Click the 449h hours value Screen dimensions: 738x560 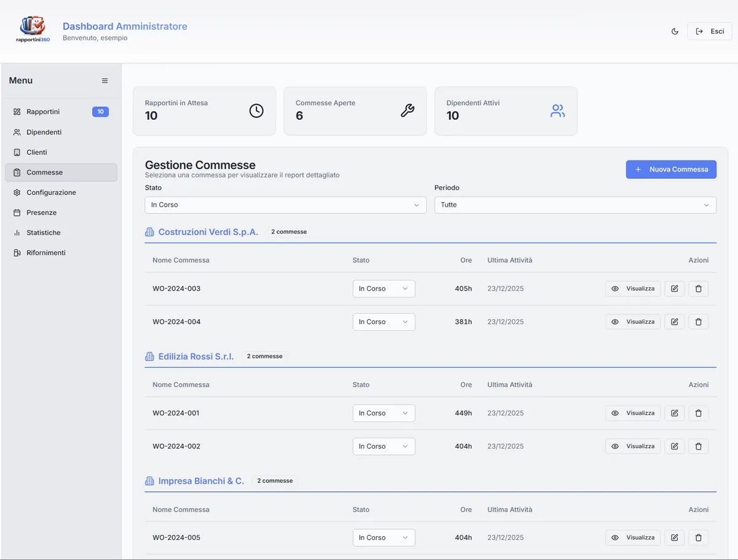[x=464, y=413]
